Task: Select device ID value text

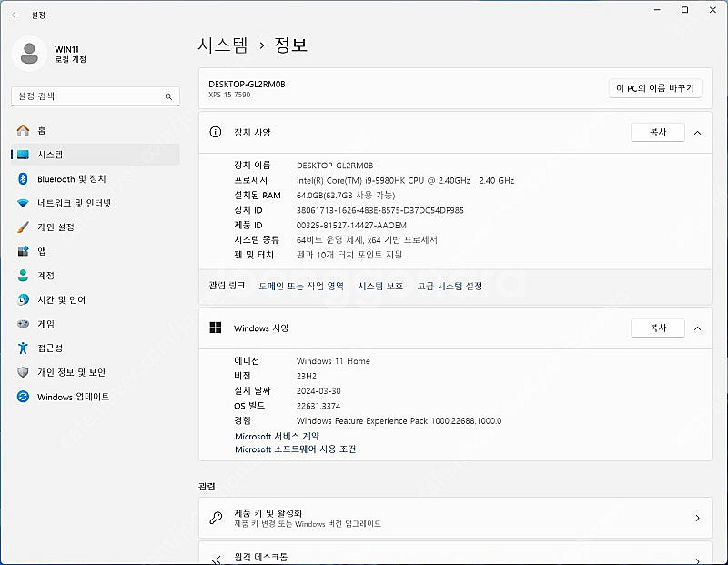Action: (379, 210)
